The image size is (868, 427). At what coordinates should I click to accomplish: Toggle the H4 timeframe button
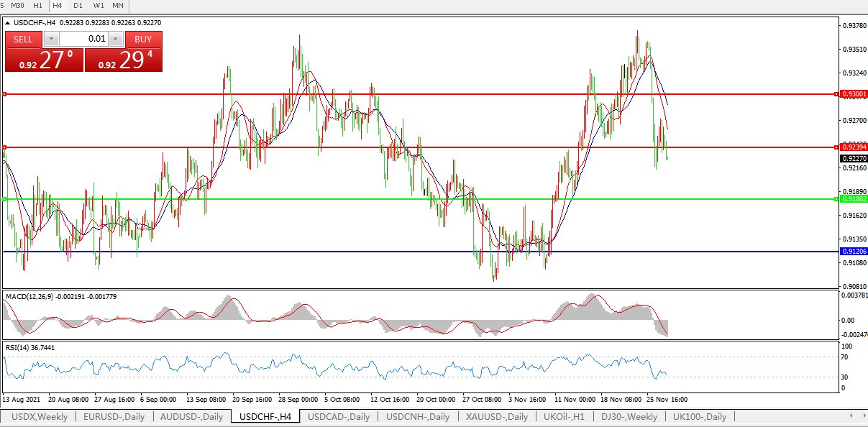pyautogui.click(x=58, y=6)
